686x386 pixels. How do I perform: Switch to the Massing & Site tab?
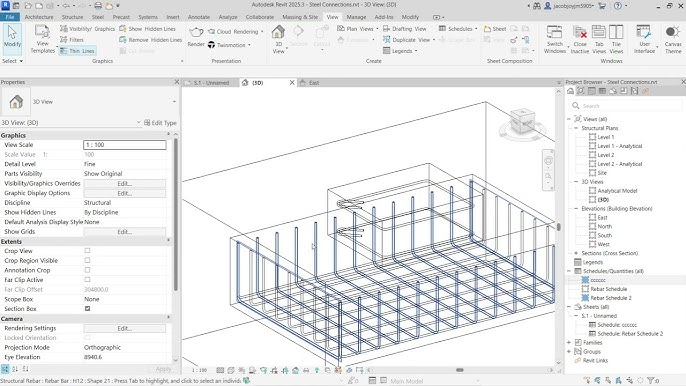300,17
